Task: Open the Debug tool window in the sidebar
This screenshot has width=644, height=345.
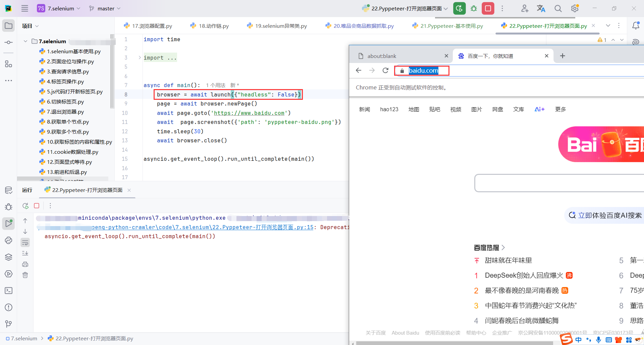Action: [9, 207]
